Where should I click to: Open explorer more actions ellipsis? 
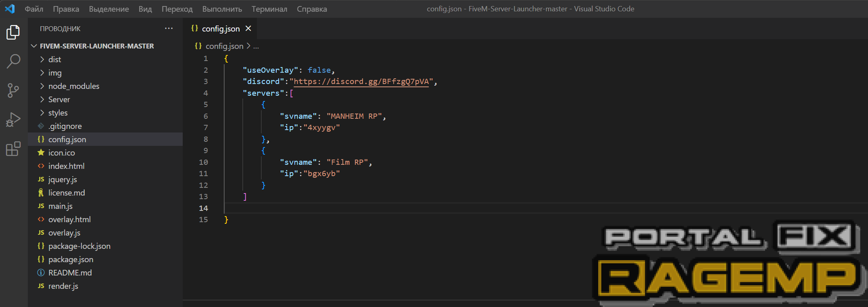(x=169, y=28)
